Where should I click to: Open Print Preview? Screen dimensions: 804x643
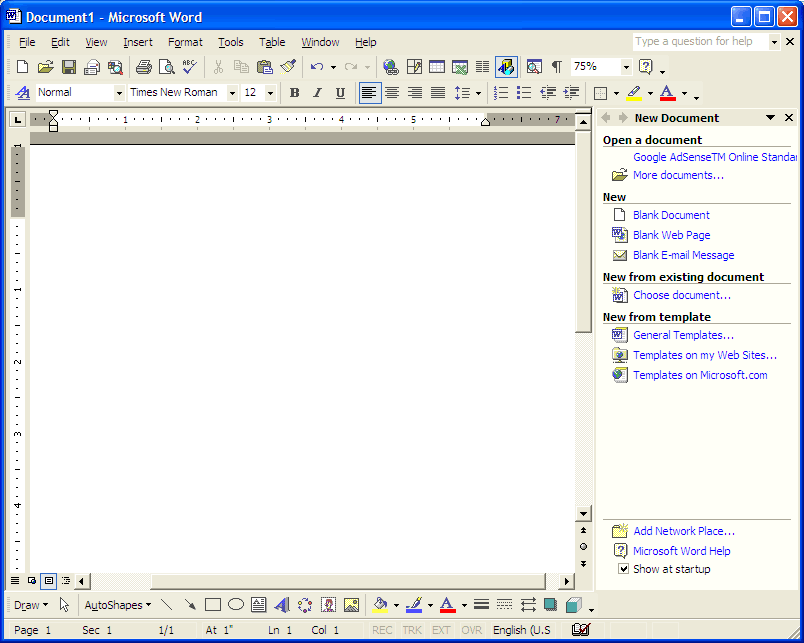166,67
